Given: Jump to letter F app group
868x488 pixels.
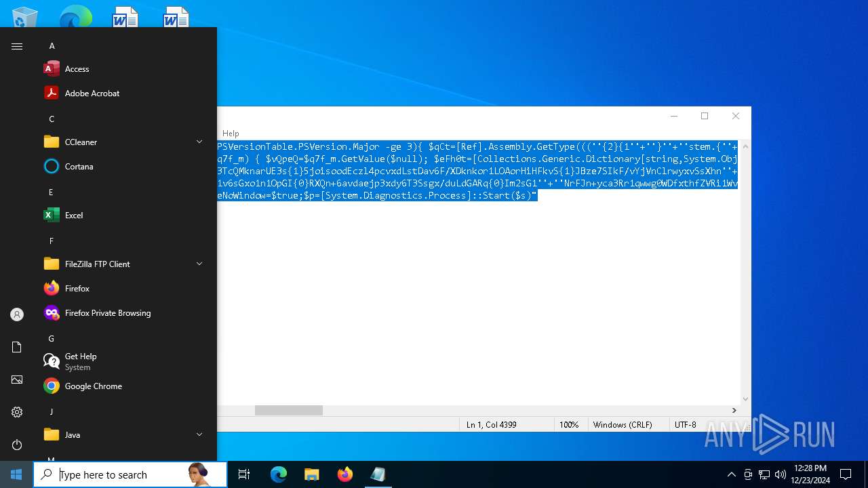Looking at the screenshot, I should coord(51,241).
